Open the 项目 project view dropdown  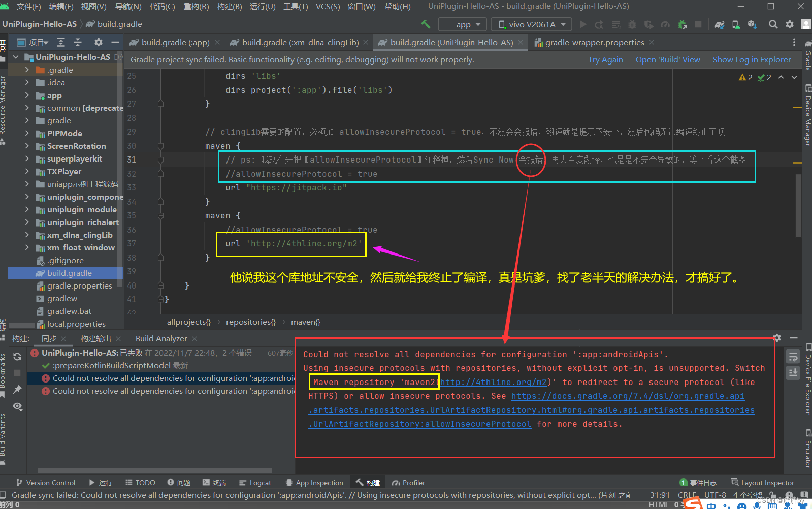[33, 42]
